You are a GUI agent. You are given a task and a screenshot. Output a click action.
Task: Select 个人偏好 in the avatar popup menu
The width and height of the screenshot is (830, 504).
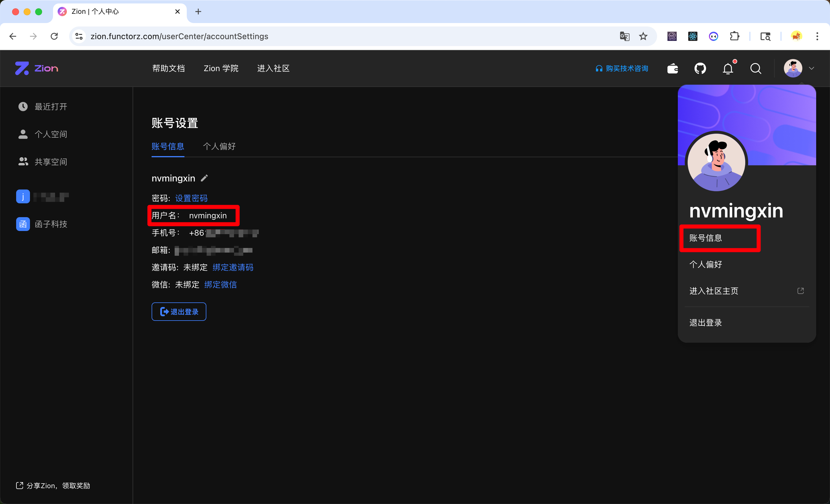[706, 265]
